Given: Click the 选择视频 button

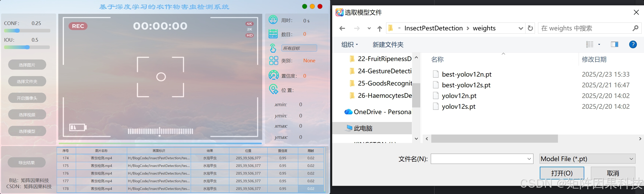Looking at the screenshot, I should tap(27, 115).
